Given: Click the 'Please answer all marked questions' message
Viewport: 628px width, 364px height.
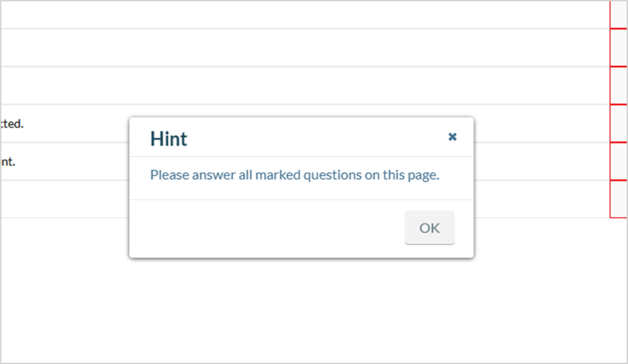Looking at the screenshot, I should (x=295, y=175).
